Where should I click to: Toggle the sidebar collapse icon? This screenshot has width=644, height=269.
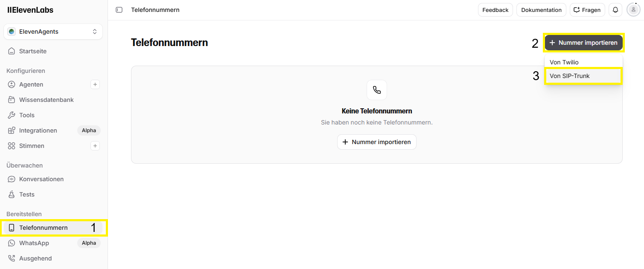point(119,10)
